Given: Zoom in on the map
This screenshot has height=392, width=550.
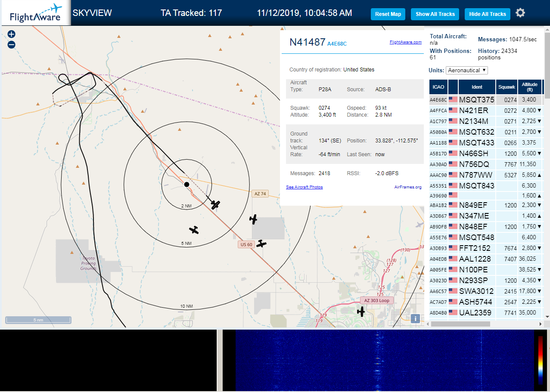Looking at the screenshot, I should tap(12, 34).
